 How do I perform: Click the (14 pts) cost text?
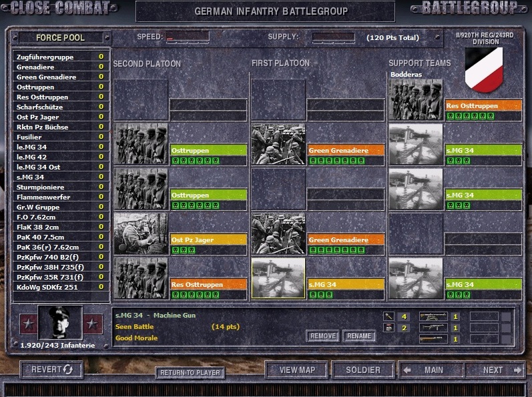point(226,326)
